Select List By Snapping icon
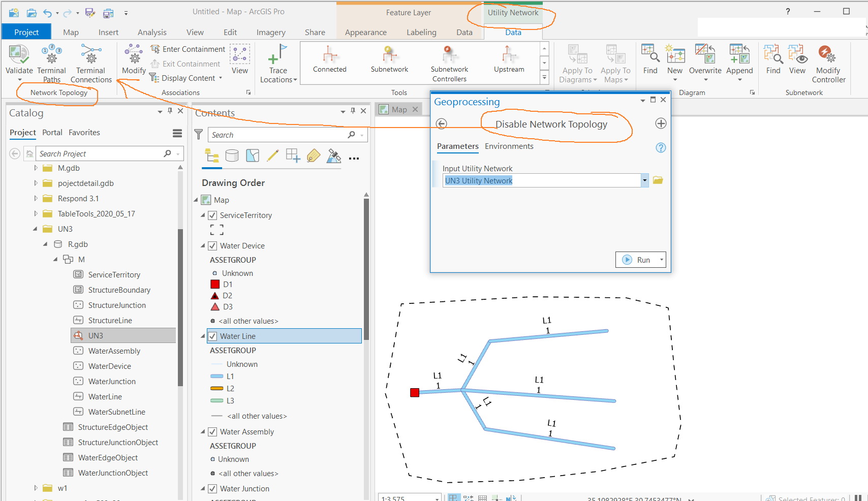This screenshot has width=868, height=501. (x=293, y=155)
